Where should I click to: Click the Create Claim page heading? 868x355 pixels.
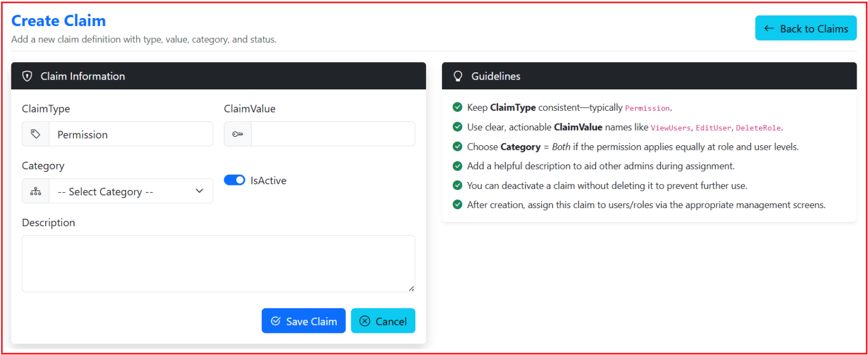(58, 20)
